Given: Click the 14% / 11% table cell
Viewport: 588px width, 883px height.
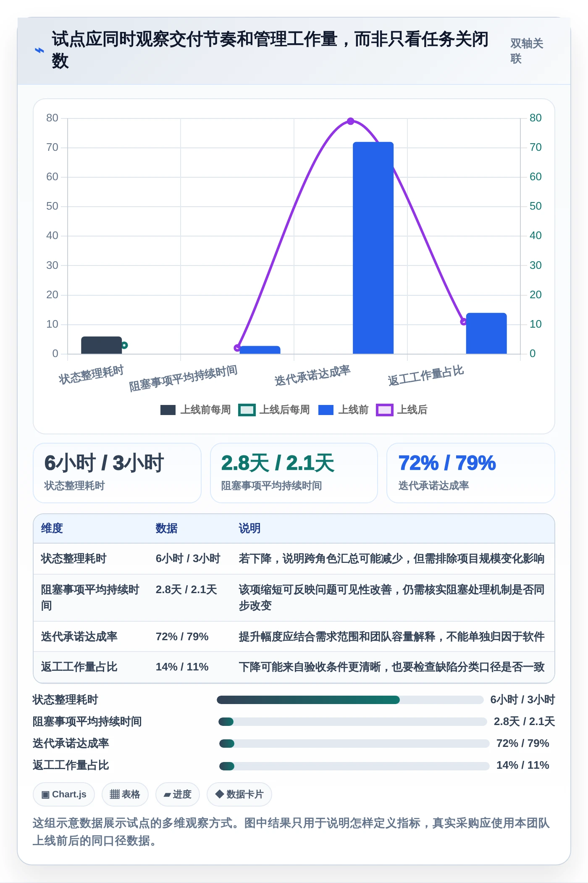Looking at the screenshot, I should click(x=182, y=667).
